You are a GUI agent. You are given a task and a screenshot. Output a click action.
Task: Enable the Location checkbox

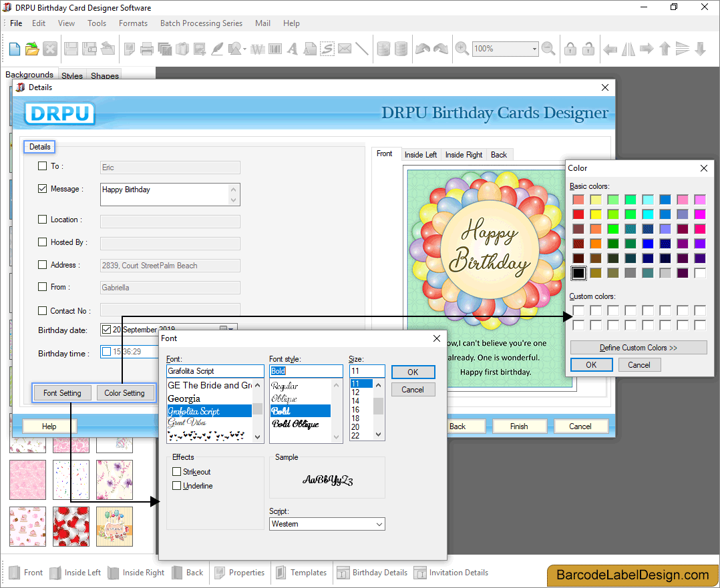click(42, 220)
